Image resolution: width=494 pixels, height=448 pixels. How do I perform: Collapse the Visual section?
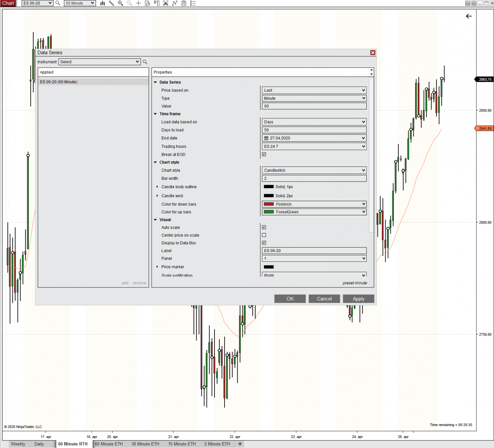click(x=155, y=220)
